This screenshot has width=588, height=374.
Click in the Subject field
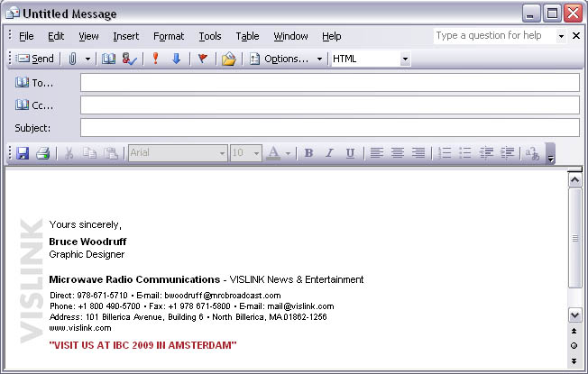[330, 128]
